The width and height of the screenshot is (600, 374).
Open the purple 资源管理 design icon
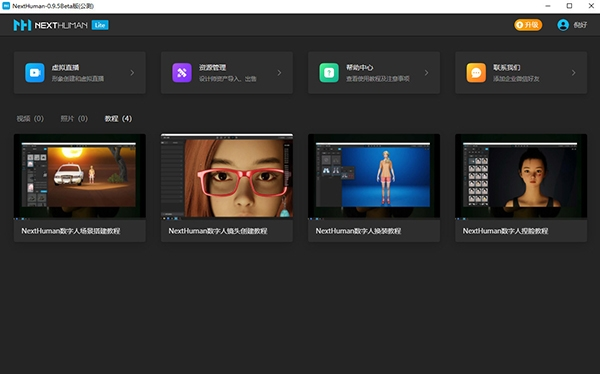pos(182,73)
